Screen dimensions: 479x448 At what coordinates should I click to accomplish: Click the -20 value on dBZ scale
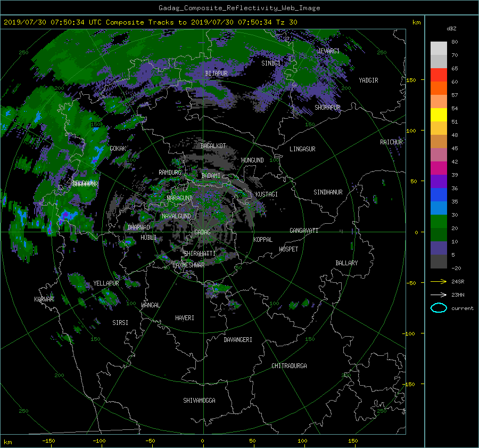pyautogui.click(x=456, y=268)
